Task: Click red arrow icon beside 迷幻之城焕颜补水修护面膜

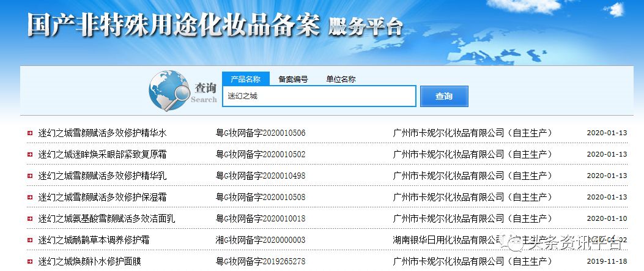Action: tap(30, 261)
